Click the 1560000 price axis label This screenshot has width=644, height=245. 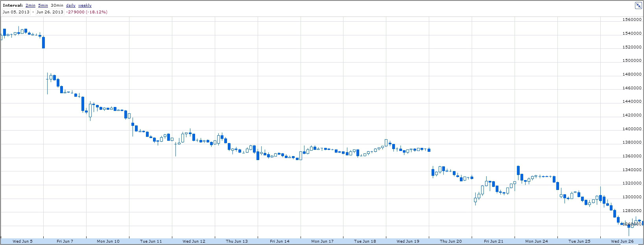(633, 20)
